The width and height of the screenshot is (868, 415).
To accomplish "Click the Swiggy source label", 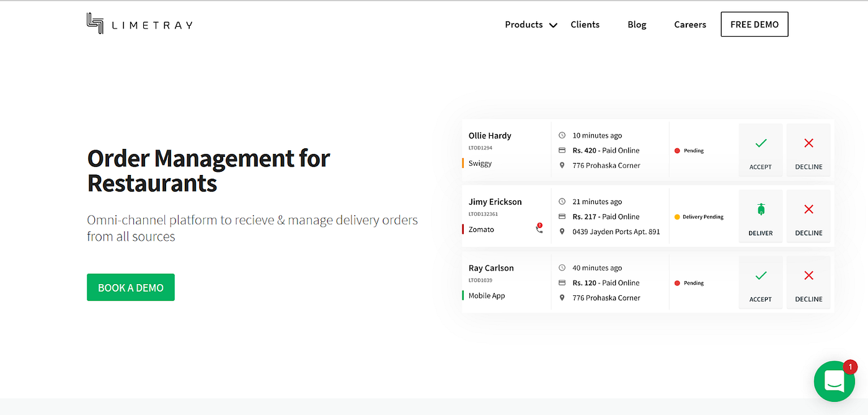I will [x=480, y=164].
